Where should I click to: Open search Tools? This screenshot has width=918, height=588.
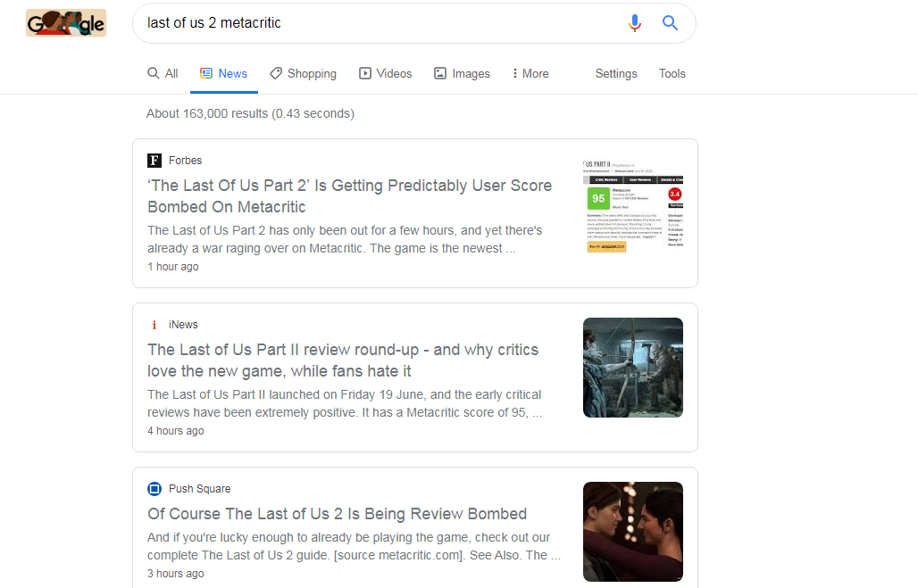click(x=672, y=74)
